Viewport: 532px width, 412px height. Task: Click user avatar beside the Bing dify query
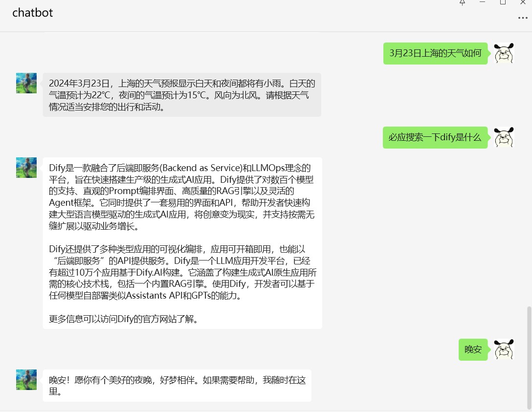click(504, 138)
